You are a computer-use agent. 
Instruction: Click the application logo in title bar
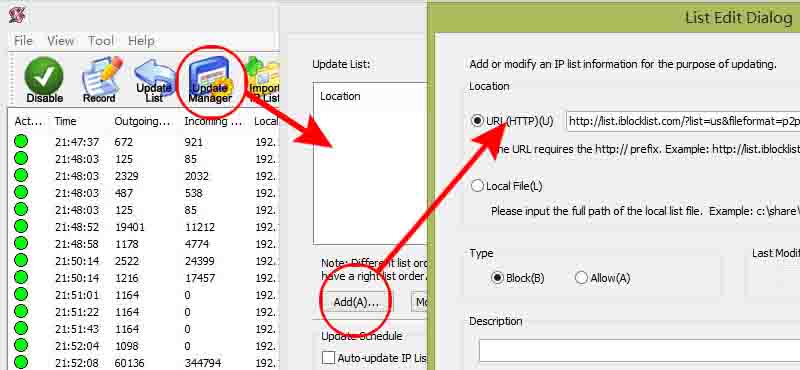pos(17,14)
